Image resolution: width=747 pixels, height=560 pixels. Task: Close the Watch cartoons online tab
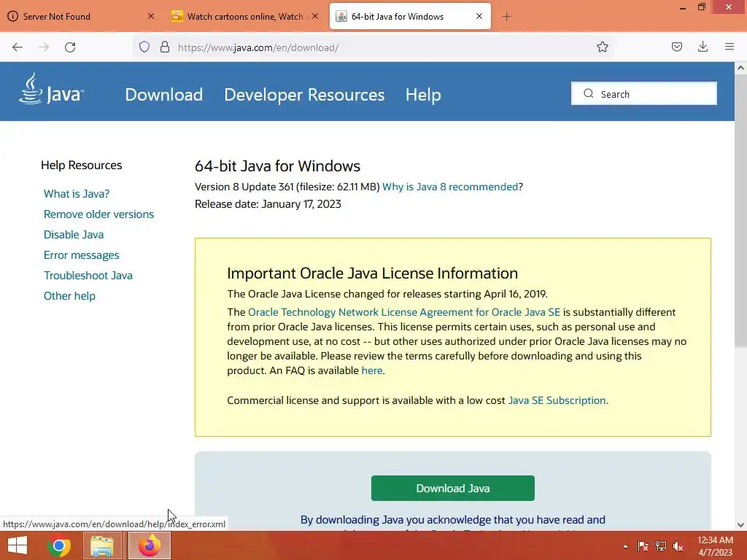(315, 16)
